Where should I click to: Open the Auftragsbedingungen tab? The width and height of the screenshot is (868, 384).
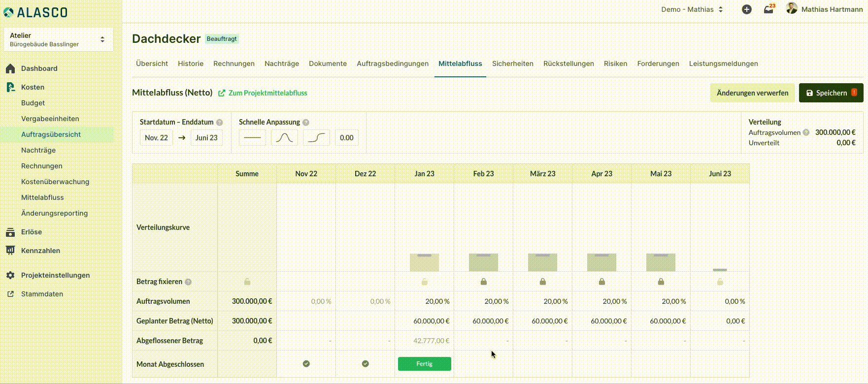coord(393,64)
